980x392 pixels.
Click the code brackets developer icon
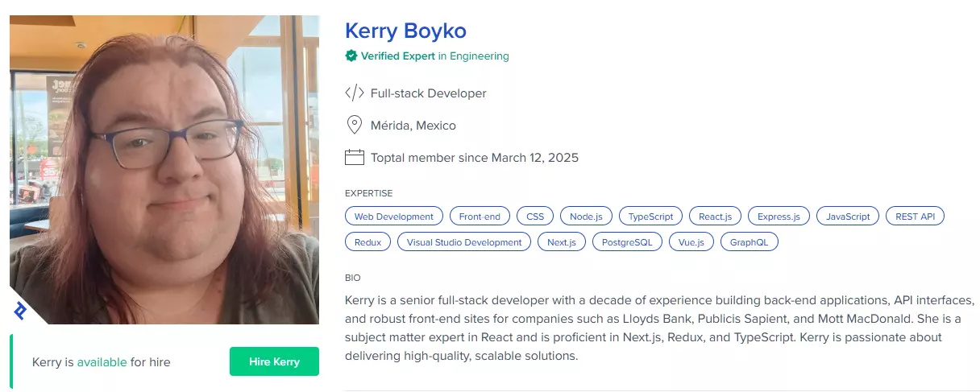[x=354, y=93]
